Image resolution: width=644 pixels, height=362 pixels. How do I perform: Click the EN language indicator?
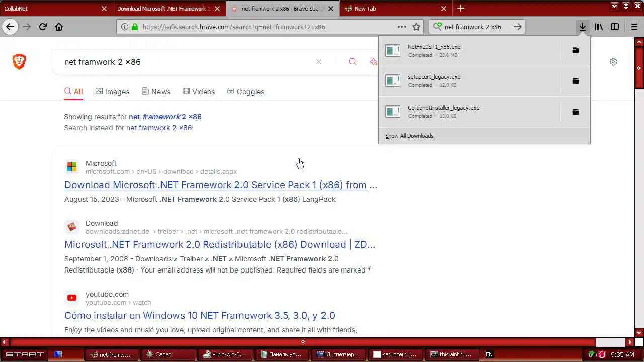click(x=489, y=354)
